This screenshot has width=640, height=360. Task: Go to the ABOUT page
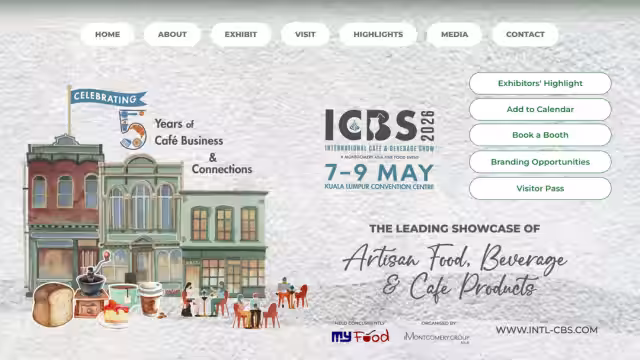(172, 34)
